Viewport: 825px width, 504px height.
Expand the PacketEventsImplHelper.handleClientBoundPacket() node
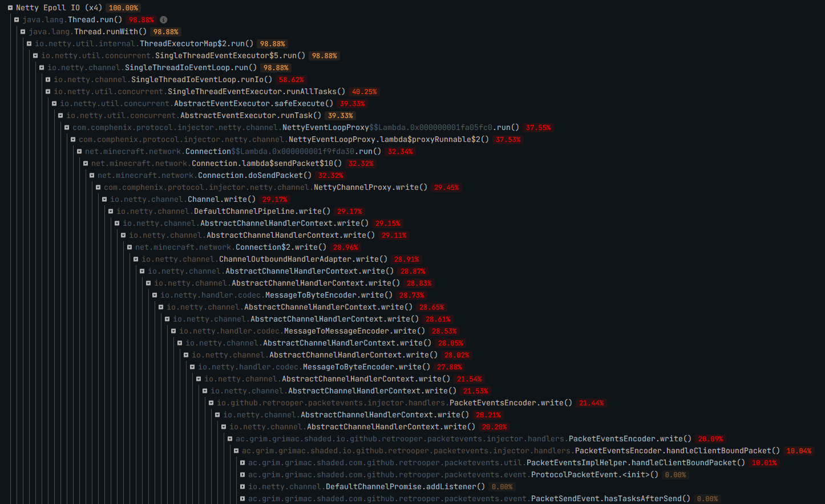coord(242,463)
